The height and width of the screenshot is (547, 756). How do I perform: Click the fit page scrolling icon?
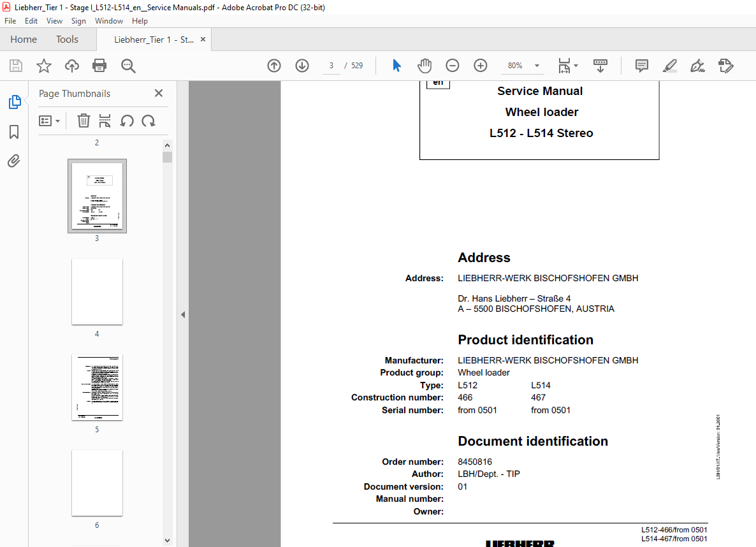tap(564, 66)
